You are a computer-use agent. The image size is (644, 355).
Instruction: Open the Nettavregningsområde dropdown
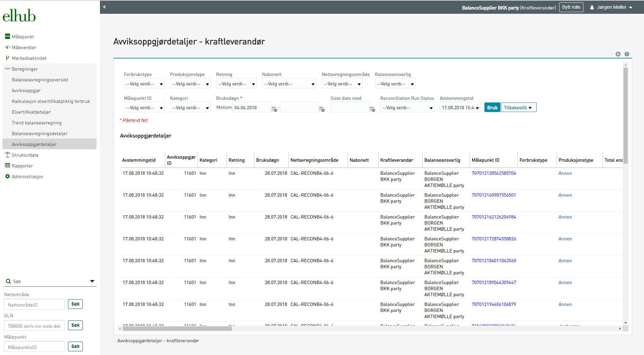point(342,84)
